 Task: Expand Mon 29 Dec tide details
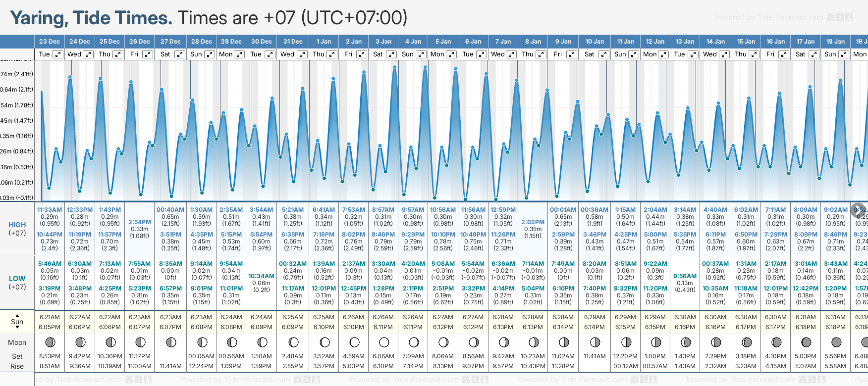coord(239,54)
